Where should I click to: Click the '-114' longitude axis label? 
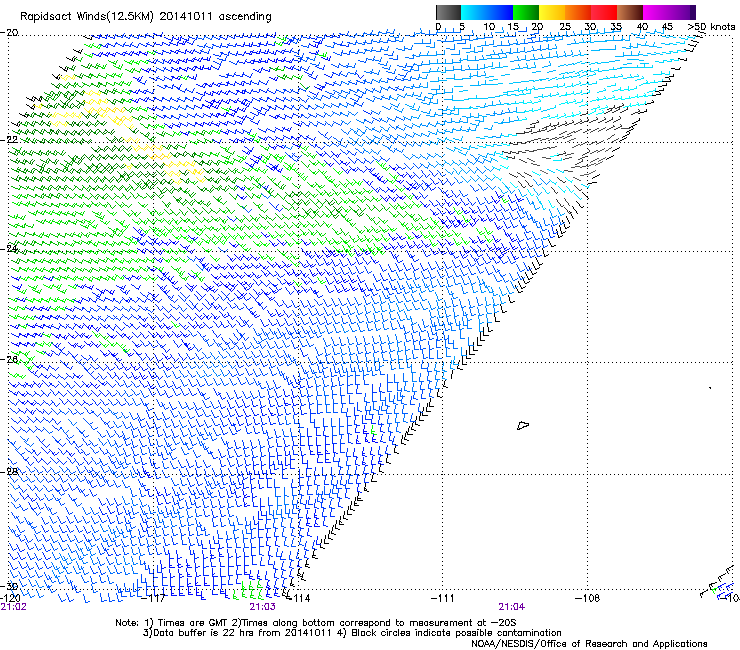click(x=299, y=598)
